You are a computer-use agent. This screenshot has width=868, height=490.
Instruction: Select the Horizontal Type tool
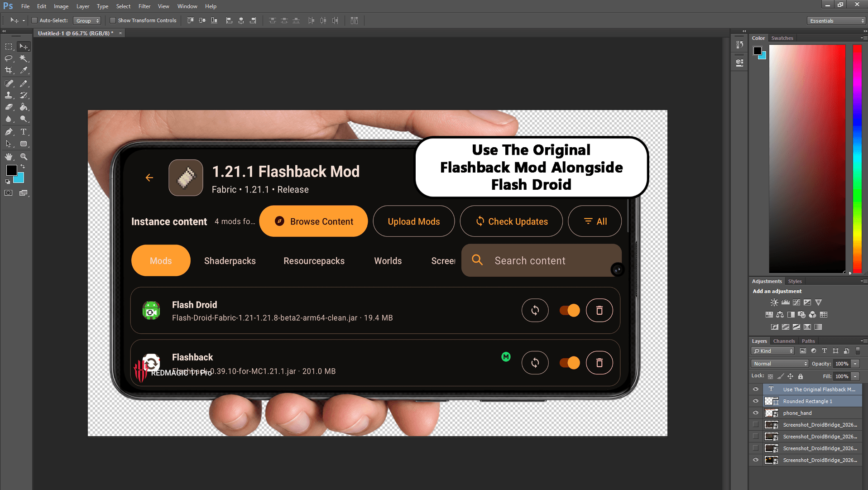[x=24, y=132]
